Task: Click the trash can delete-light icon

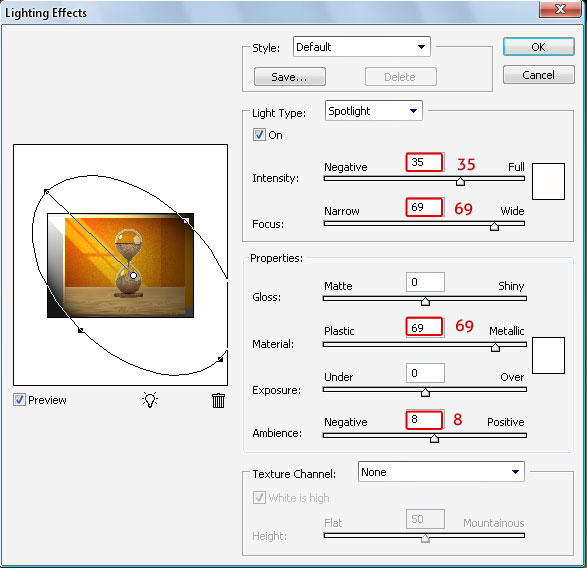Action: (218, 400)
